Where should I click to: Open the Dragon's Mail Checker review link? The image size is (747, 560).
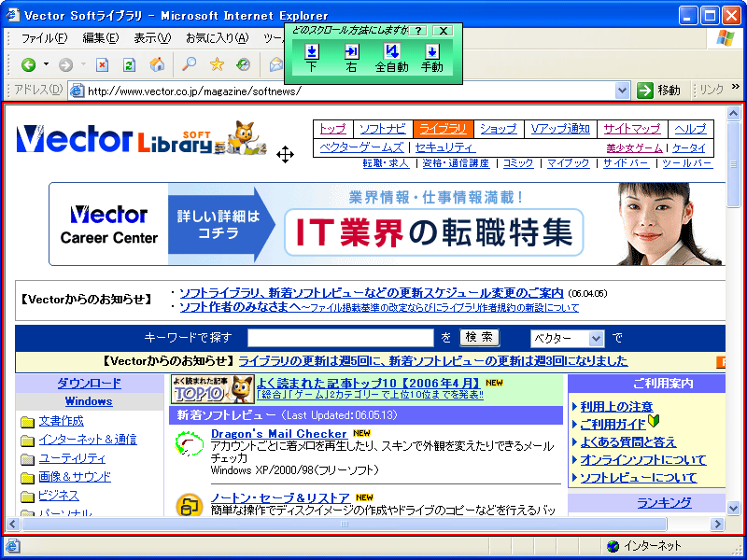[278, 434]
